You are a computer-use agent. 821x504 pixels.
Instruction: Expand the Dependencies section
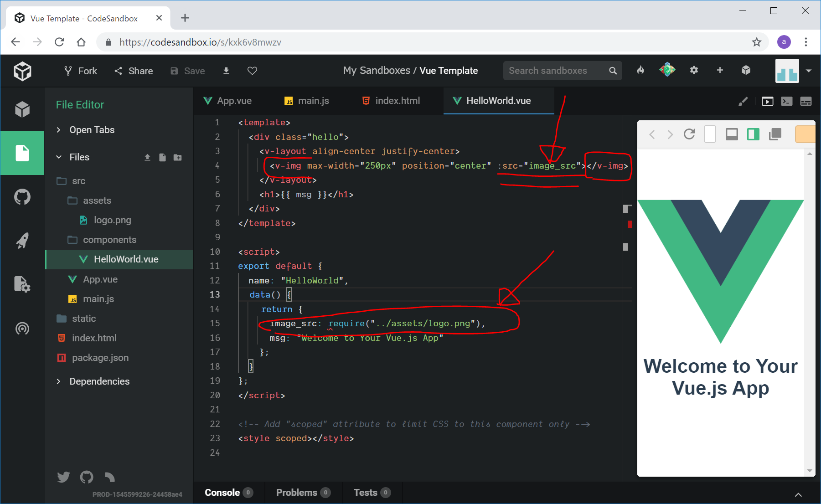[x=98, y=381]
